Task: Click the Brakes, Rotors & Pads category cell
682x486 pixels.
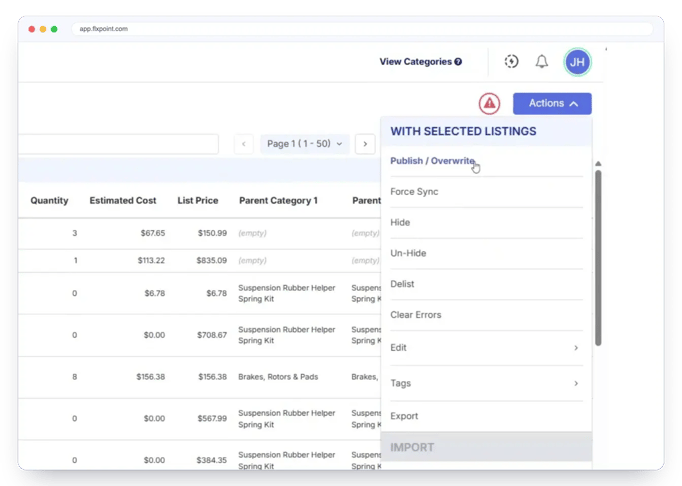Action: coord(278,377)
